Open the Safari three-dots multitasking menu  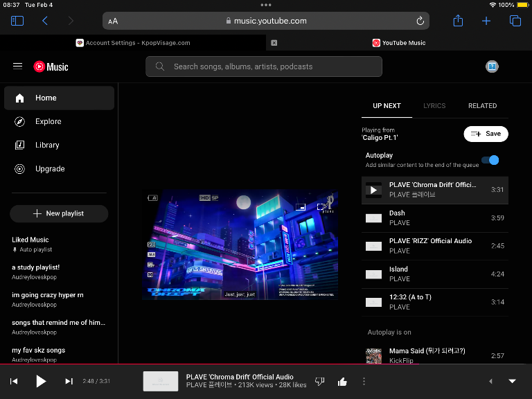tap(266, 5)
